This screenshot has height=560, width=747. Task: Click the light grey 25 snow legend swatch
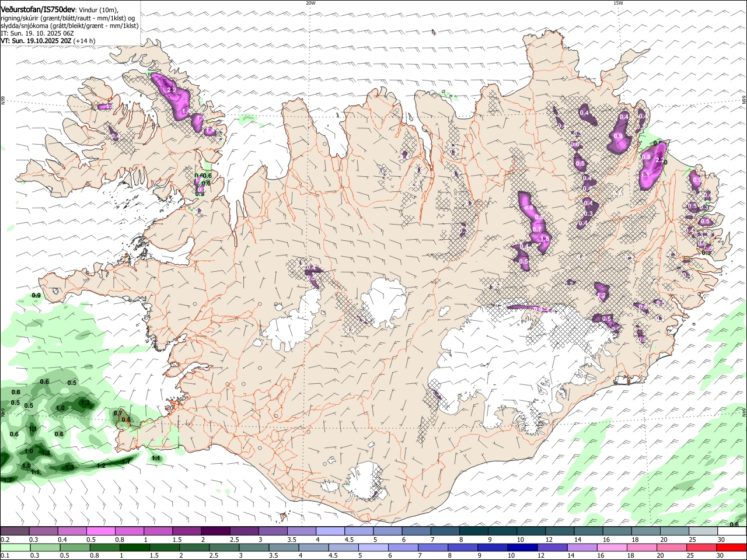click(x=703, y=531)
